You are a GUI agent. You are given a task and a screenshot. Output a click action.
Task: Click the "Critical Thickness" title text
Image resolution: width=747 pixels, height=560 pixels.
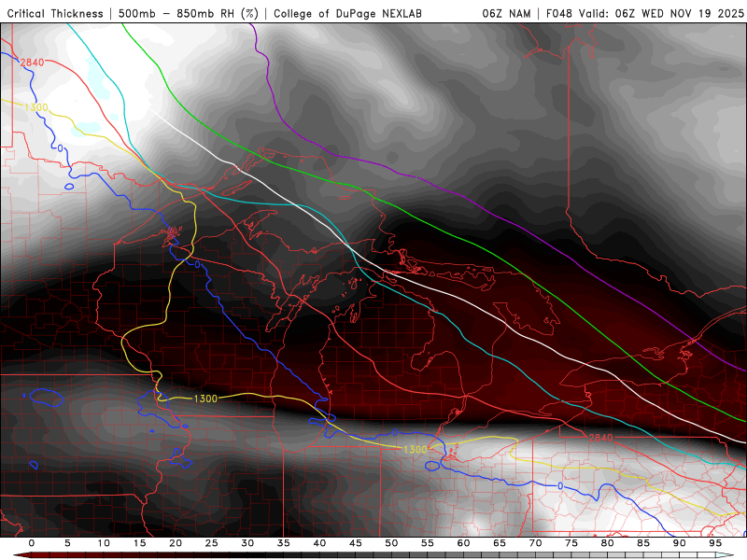55,14
